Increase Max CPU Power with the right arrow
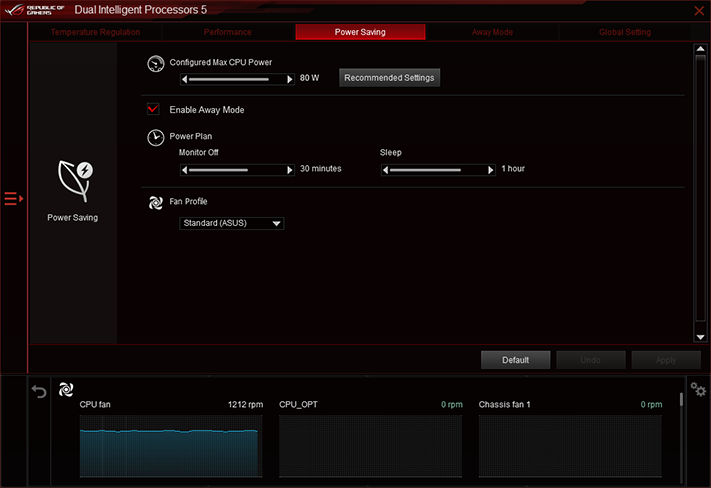The image size is (711, 488). (x=290, y=79)
